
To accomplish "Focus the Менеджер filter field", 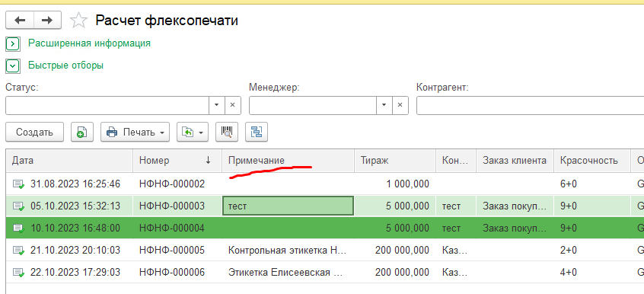I will (x=313, y=105).
